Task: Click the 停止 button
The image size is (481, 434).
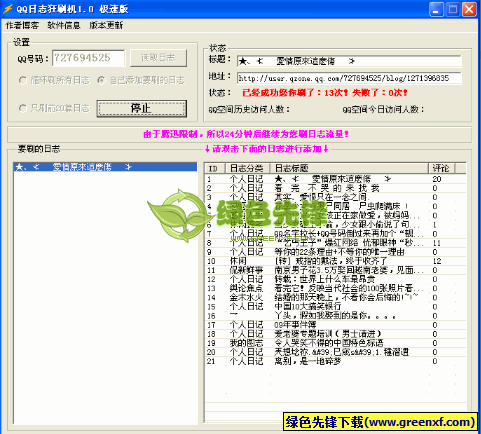Action: [x=142, y=108]
